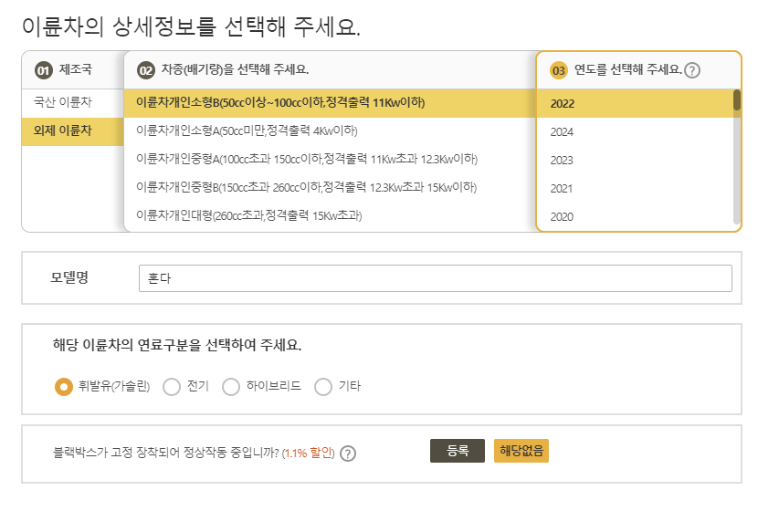Choose 이륜차개인중형B (150cc초과 260cc이하) type
Viewport: 758px width, 532px height.
coord(330,187)
